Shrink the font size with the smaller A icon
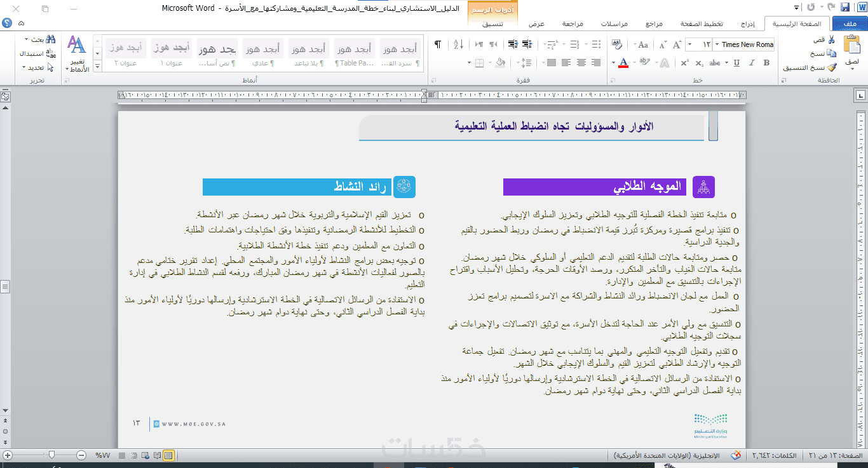The height and width of the screenshot is (468, 868). pyautogui.click(x=663, y=44)
